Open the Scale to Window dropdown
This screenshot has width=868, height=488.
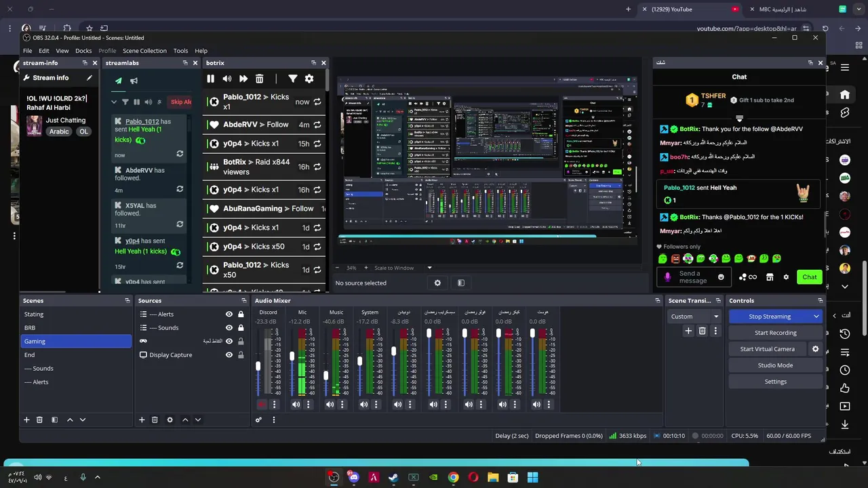(403, 268)
